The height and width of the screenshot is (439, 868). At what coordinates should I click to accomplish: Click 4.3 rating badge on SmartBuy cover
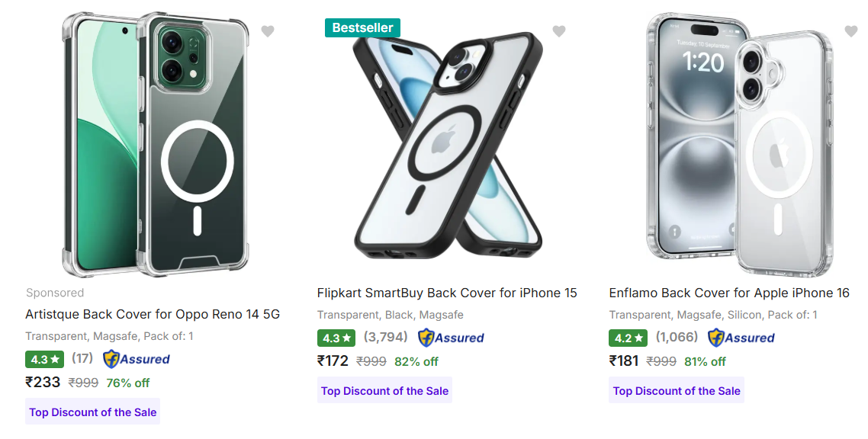(x=336, y=338)
